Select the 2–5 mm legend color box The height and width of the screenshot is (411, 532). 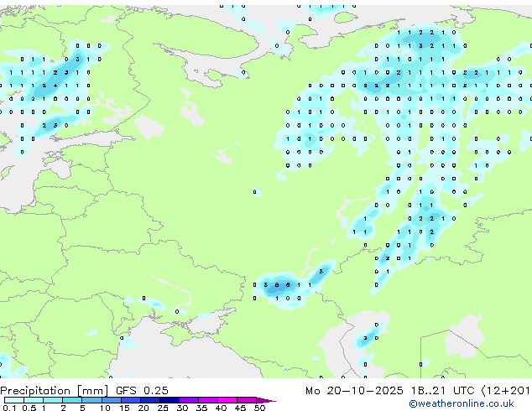point(72,400)
